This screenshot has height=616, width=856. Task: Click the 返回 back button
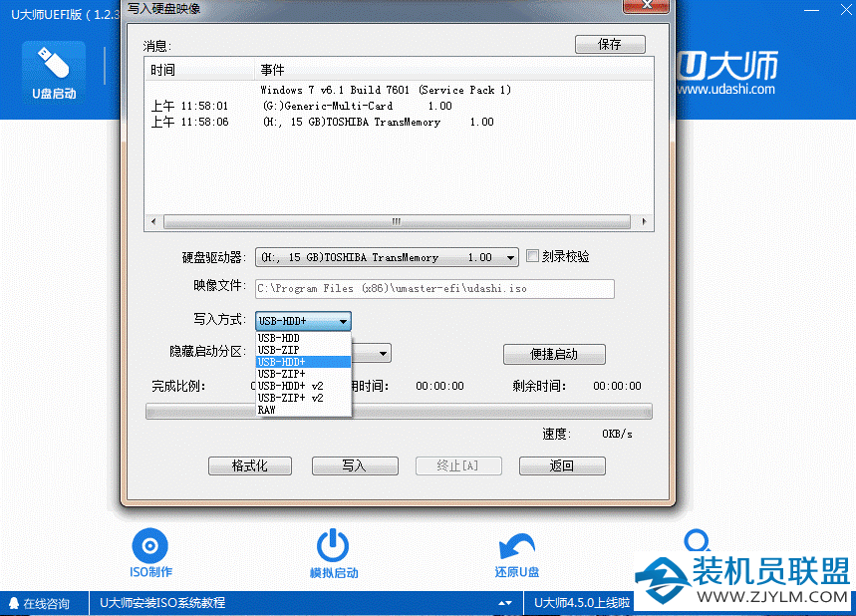[x=562, y=465]
